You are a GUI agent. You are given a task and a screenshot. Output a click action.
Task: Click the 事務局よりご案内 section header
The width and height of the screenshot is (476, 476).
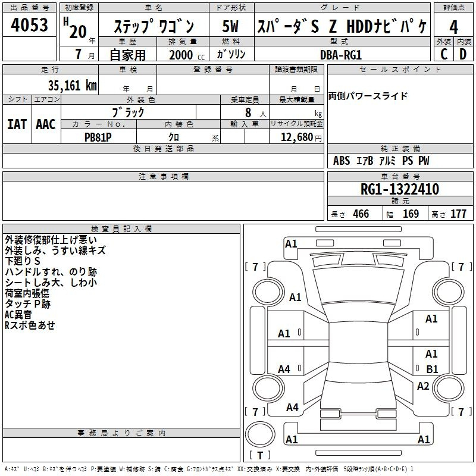(121, 433)
